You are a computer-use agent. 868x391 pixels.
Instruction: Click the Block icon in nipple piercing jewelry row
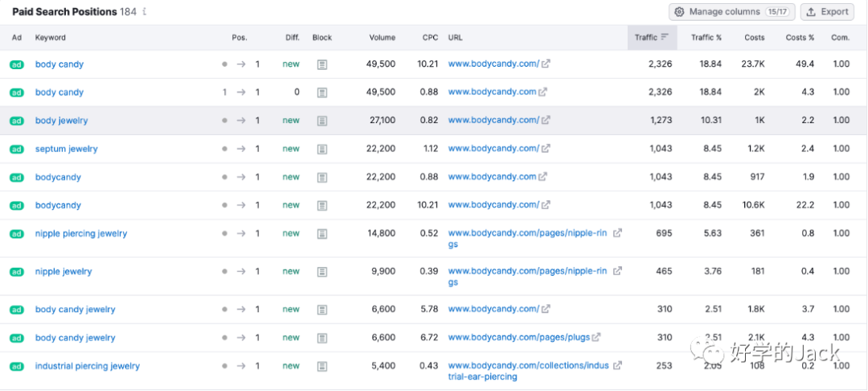(322, 233)
